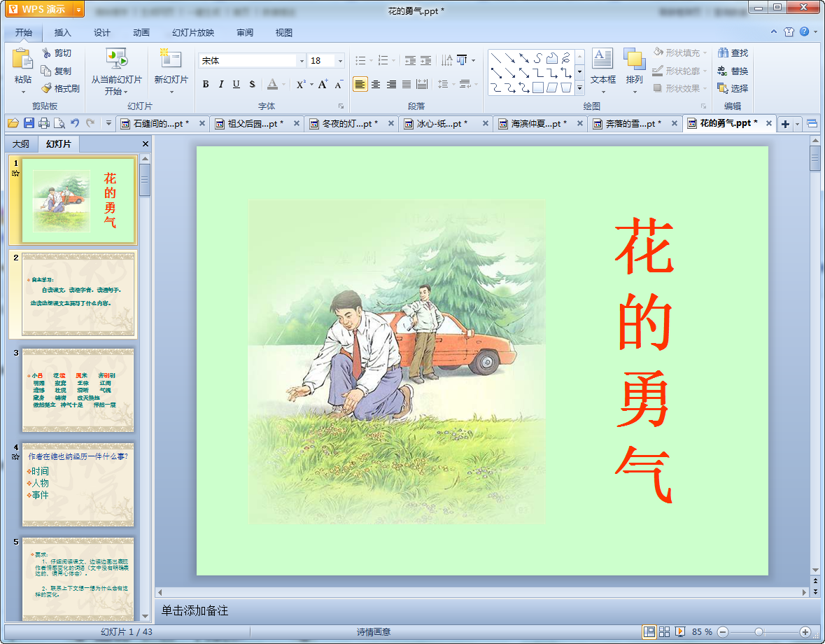Save the presentation with floppy icon
Image resolution: width=825 pixels, height=644 pixels.
[x=29, y=124]
